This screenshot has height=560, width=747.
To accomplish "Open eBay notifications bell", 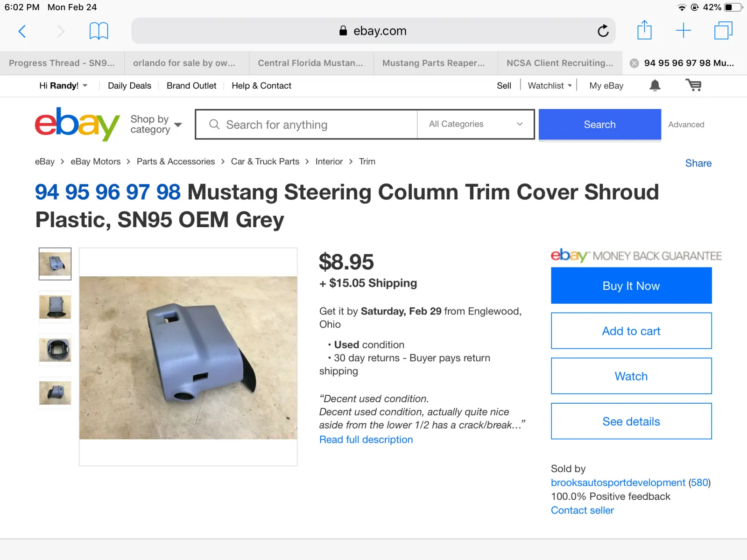I will [655, 85].
